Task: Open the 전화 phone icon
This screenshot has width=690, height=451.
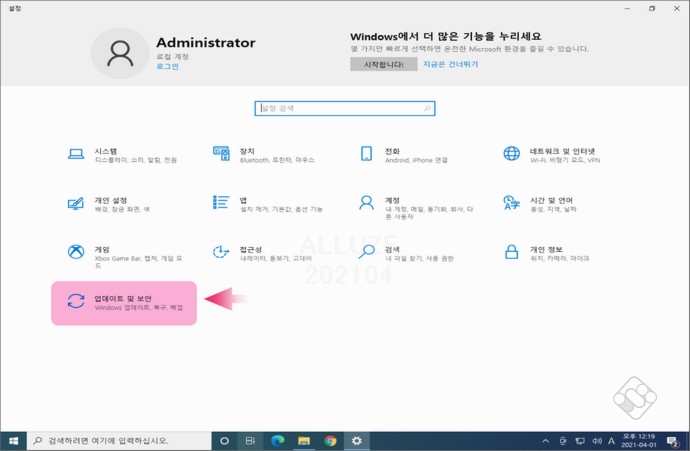Action: [366, 154]
